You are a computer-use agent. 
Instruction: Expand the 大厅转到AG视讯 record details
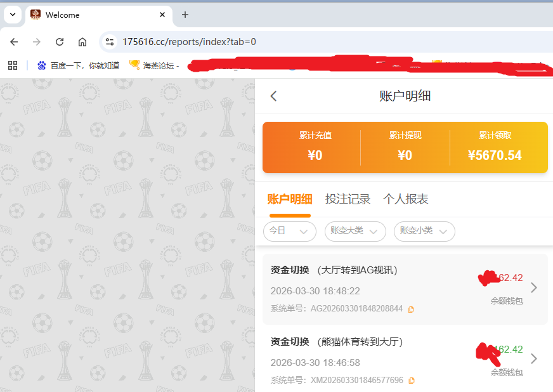tap(534, 287)
